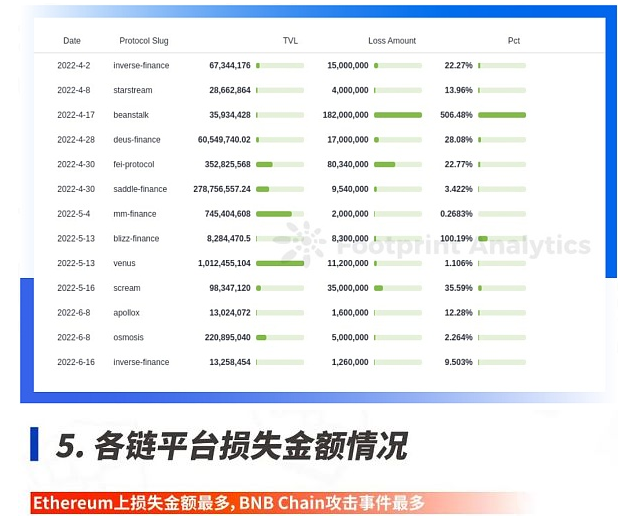Click the venus TVL bar

(280, 263)
